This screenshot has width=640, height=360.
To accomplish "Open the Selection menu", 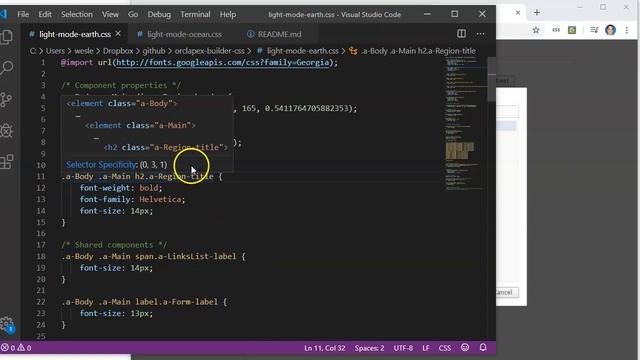I will 77,14.
